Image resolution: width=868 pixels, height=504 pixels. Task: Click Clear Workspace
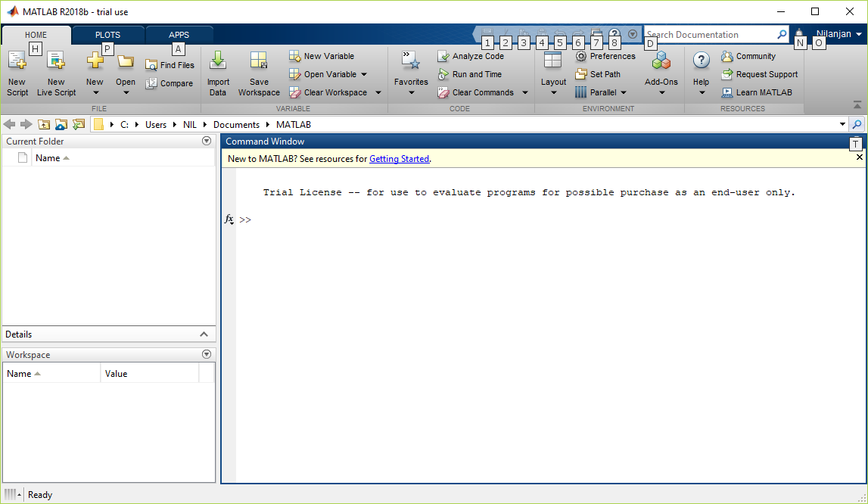coord(328,92)
